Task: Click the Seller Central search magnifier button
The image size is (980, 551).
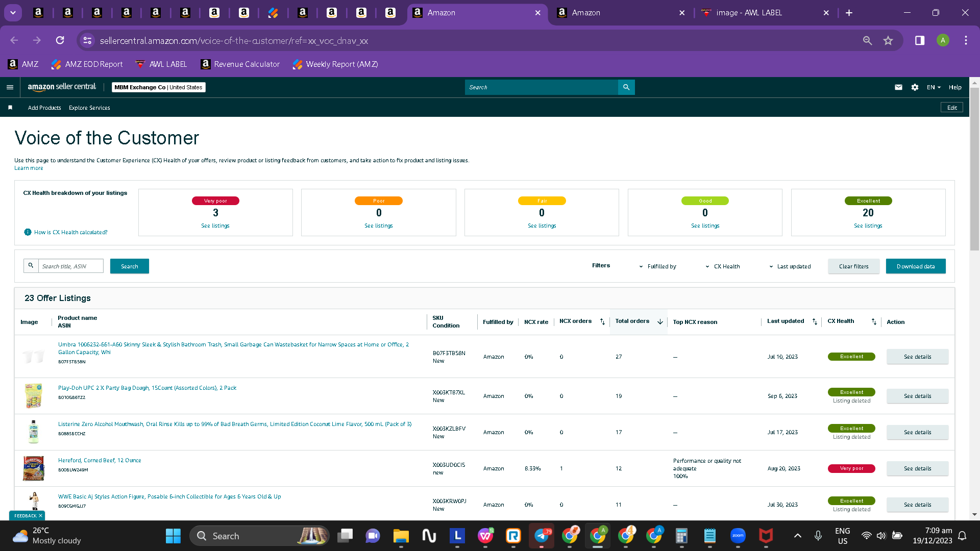Action: pyautogui.click(x=626, y=87)
